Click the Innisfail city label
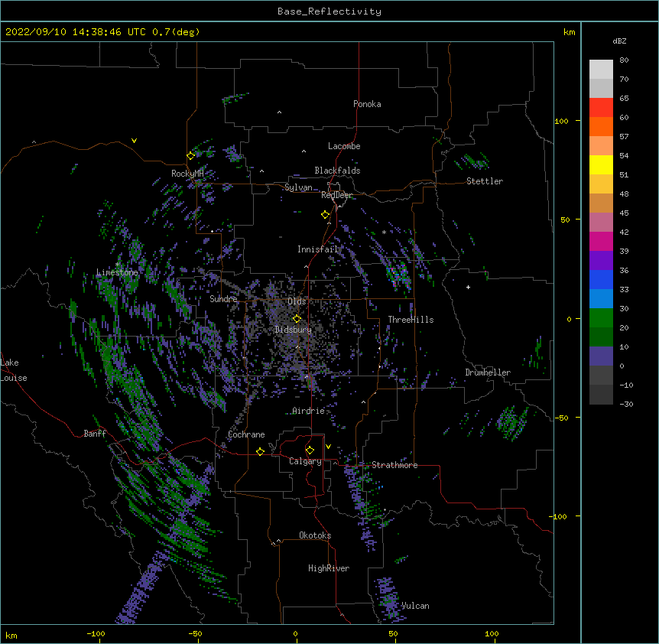Image resolution: width=659 pixels, height=644 pixels. [318, 249]
